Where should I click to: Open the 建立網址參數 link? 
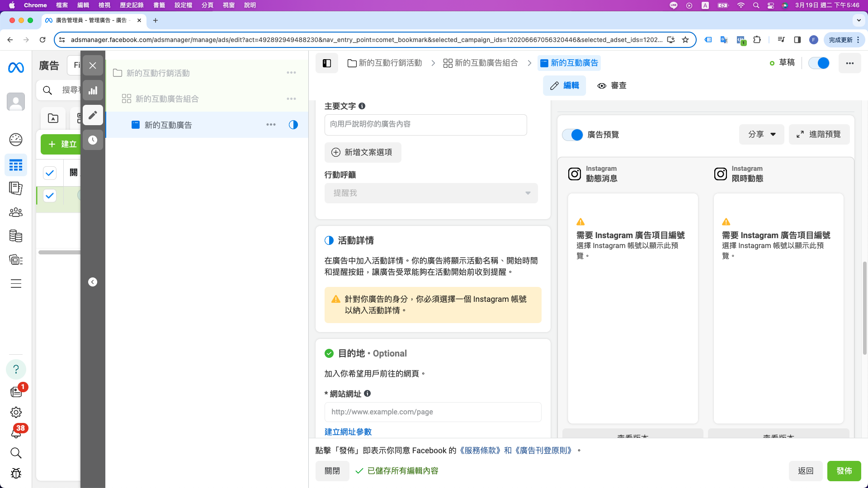348,432
